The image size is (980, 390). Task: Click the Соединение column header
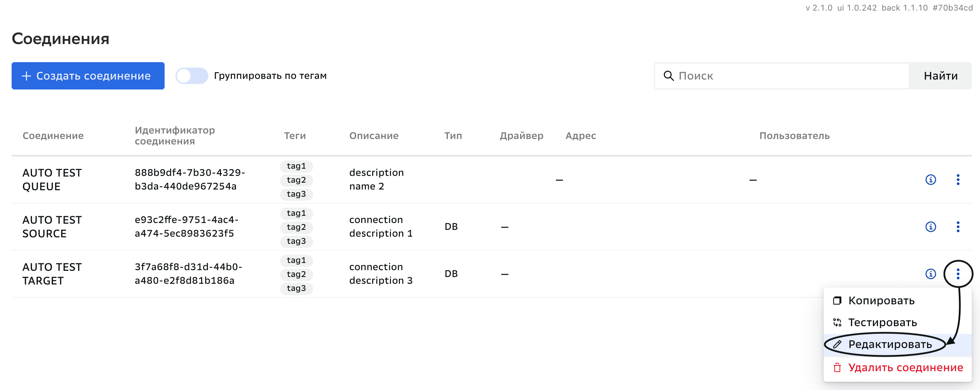(53, 136)
